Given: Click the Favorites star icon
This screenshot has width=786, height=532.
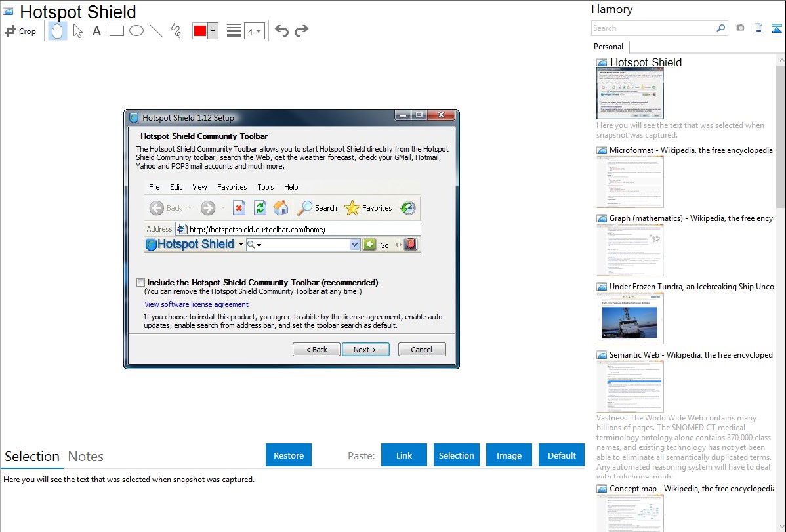Looking at the screenshot, I should [x=352, y=208].
